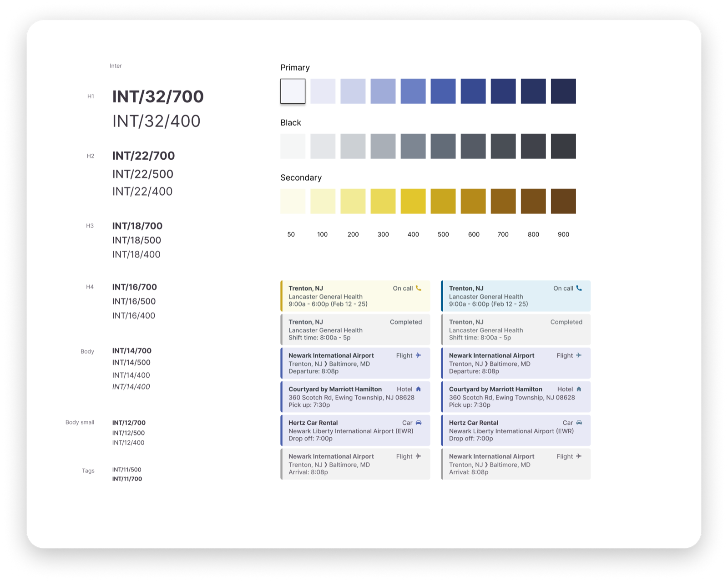Click the Secondary section heading
The width and height of the screenshot is (728, 582).
pyautogui.click(x=301, y=177)
